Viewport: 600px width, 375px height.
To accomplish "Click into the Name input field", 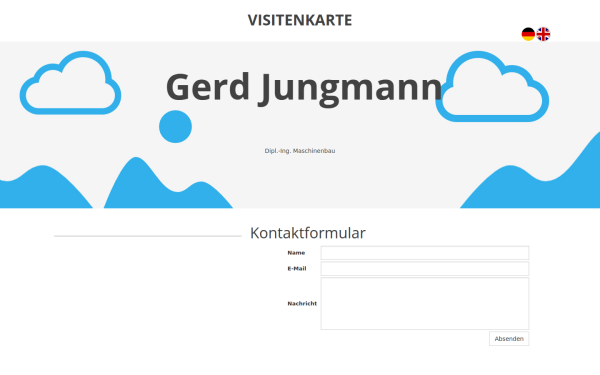I will click(x=425, y=253).
